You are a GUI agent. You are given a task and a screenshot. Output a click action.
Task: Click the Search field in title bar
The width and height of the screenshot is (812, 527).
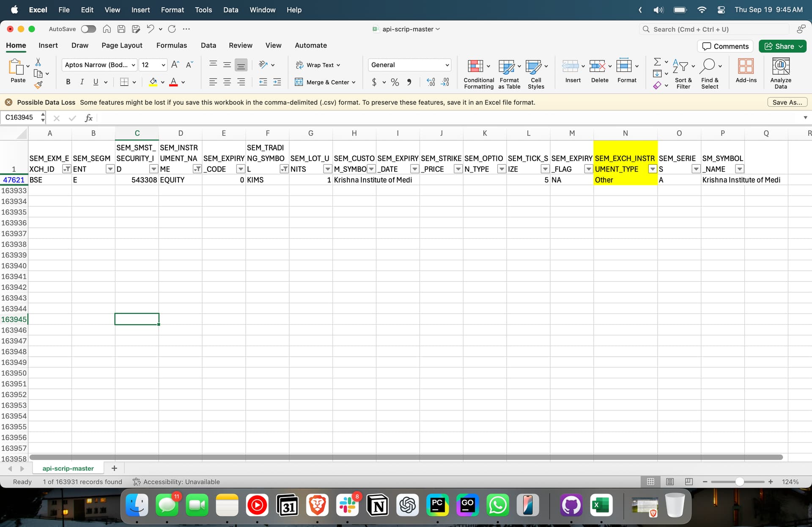pos(714,29)
